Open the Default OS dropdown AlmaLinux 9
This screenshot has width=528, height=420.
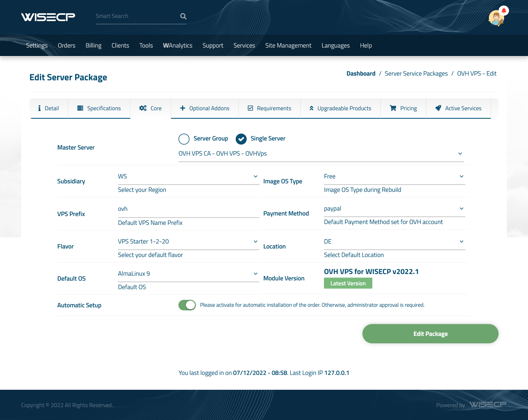click(x=189, y=274)
